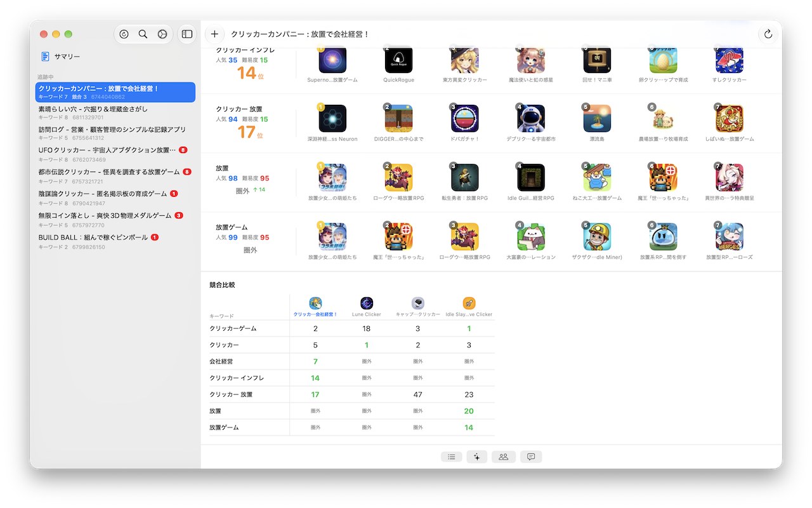Click the 17位 rank for クリッカー 放置
Image resolution: width=812 pixels, height=508 pixels.
[x=250, y=132]
